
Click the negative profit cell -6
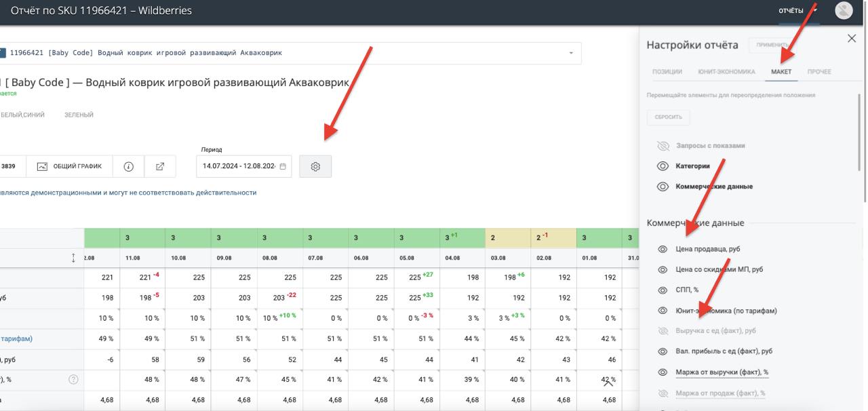pyautogui.click(x=102, y=359)
